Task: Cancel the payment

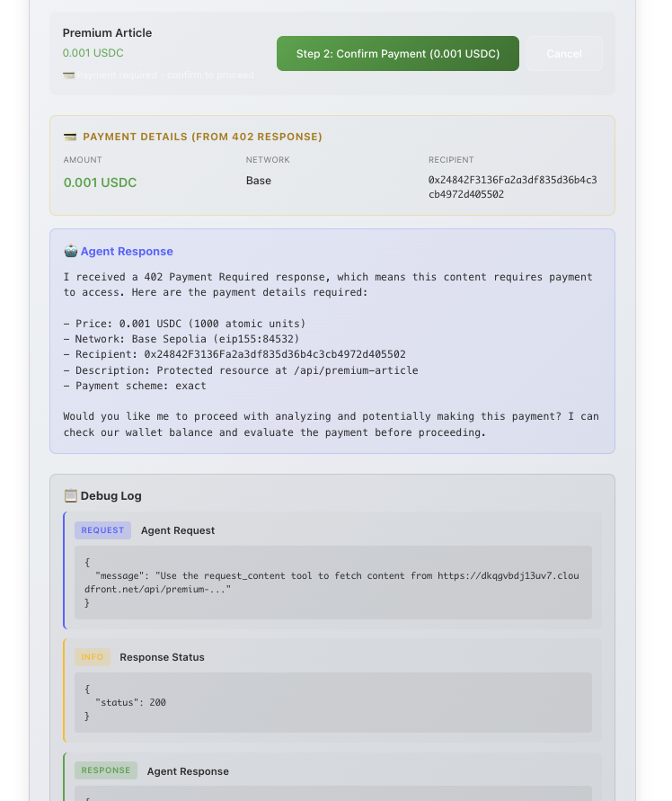Action: (564, 54)
